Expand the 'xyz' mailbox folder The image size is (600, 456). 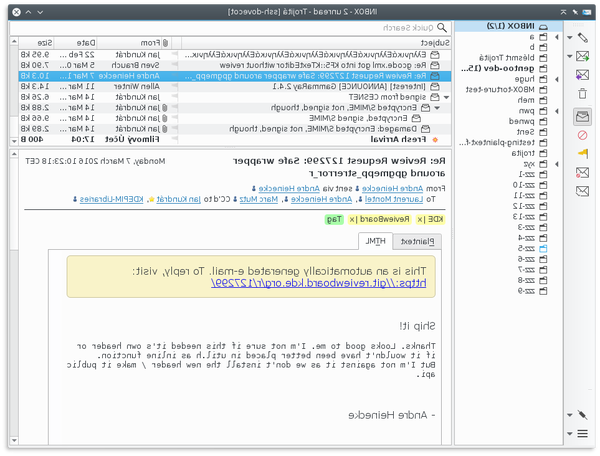[x=555, y=162]
